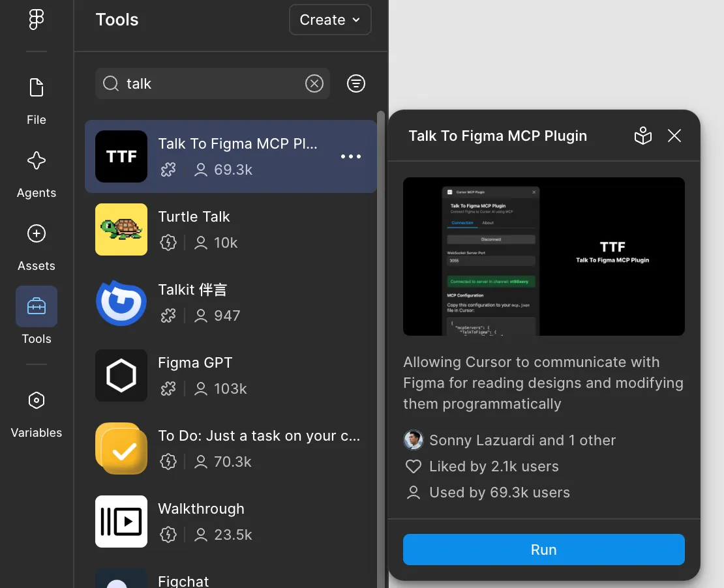Click the plugin preview image

pos(543,257)
